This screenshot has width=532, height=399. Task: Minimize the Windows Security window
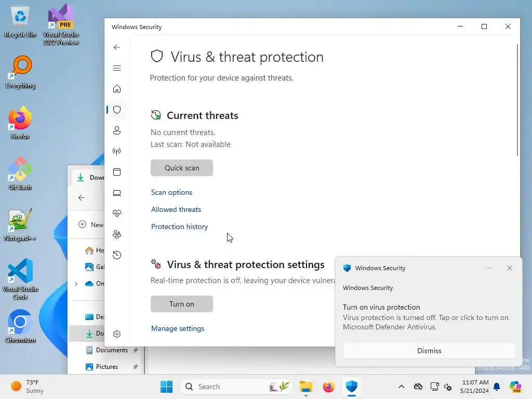[x=460, y=26]
